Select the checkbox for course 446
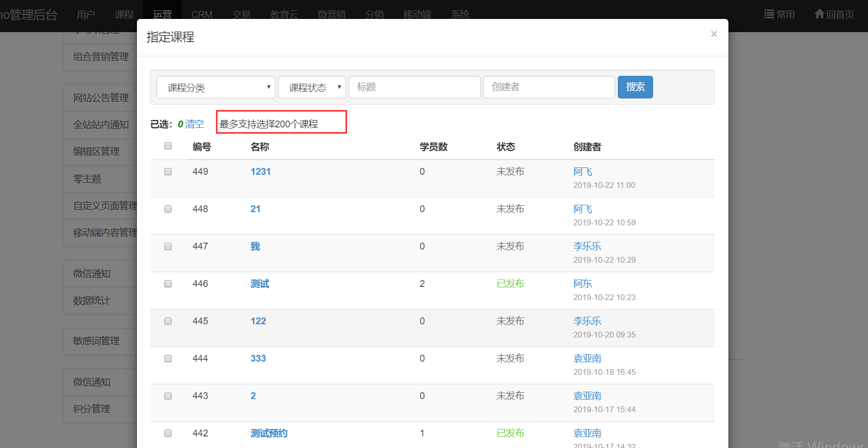The width and height of the screenshot is (868, 448). pyautogui.click(x=168, y=284)
